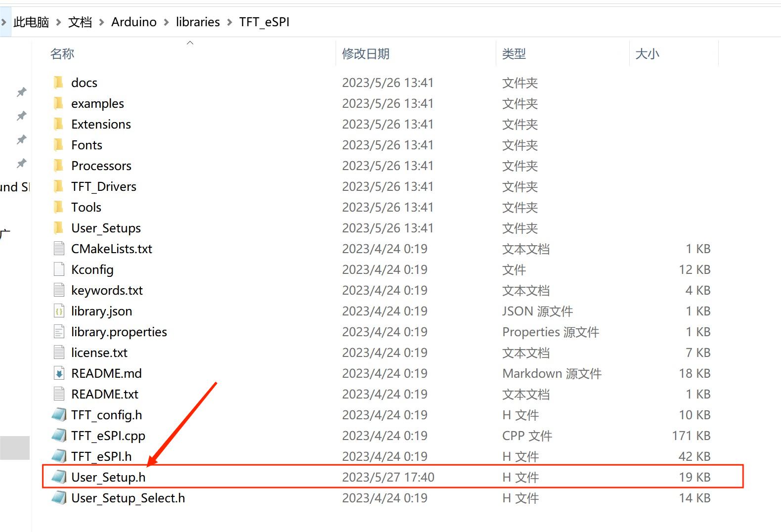The height and width of the screenshot is (532, 781).
Task: Click TFT_eSPI in the breadcrumb path
Action: point(264,22)
